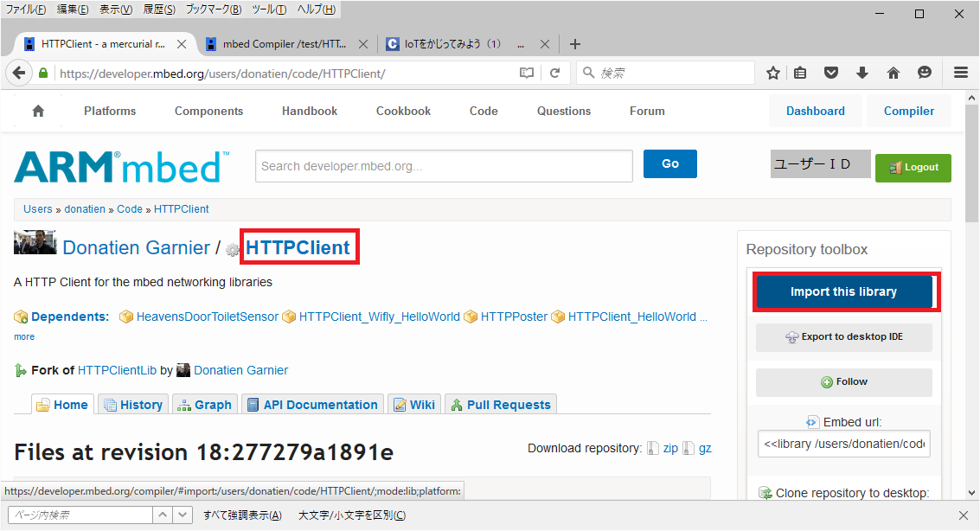Close the IoT tab
The height and width of the screenshot is (531, 980).
(x=545, y=44)
